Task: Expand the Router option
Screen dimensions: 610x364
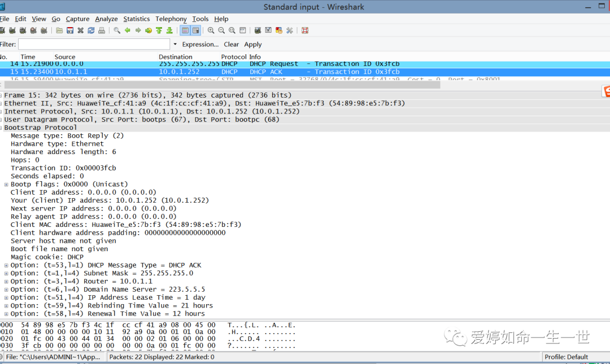Action: (6, 282)
